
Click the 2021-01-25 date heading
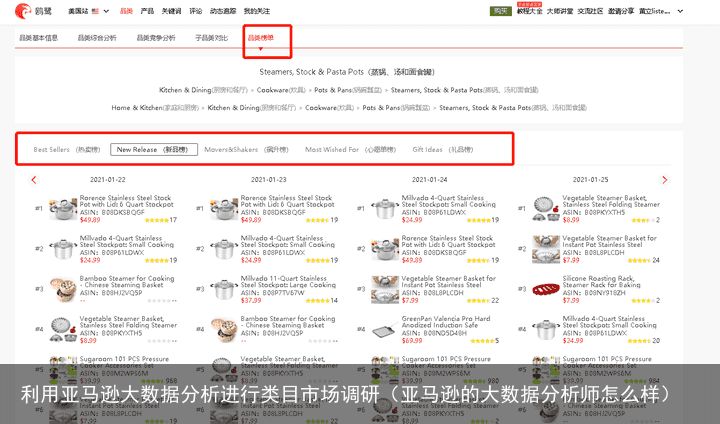(x=591, y=180)
